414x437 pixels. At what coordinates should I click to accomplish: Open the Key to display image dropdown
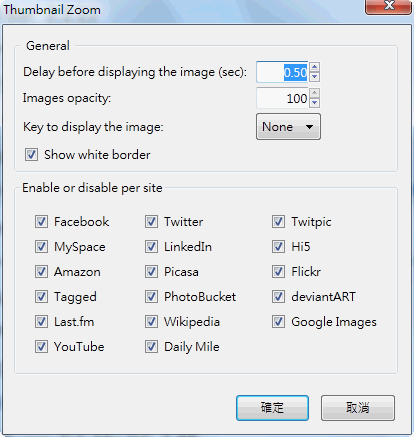tap(288, 127)
